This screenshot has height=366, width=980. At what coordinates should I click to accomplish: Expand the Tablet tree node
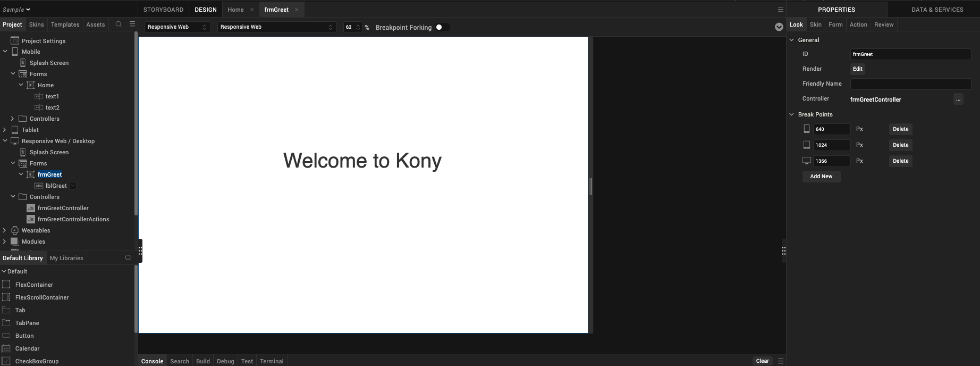click(x=5, y=130)
